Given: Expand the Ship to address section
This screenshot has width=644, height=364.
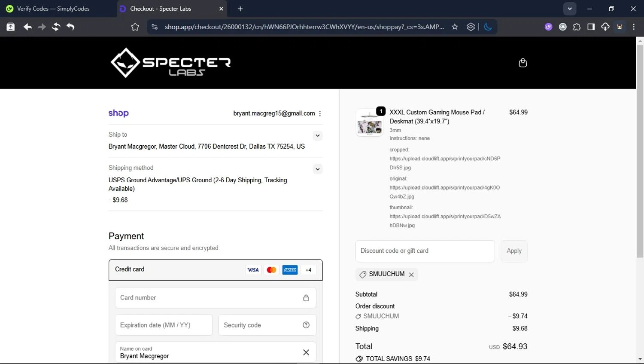Looking at the screenshot, I should (318, 135).
